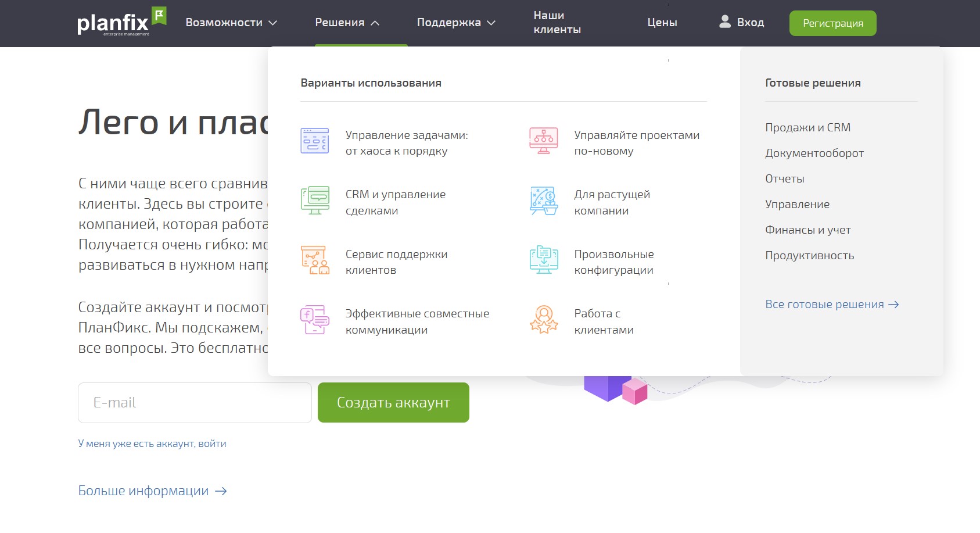The height and width of the screenshot is (533, 980).
Task: Click the CRM and deals monitor icon
Action: pyautogui.click(x=315, y=201)
